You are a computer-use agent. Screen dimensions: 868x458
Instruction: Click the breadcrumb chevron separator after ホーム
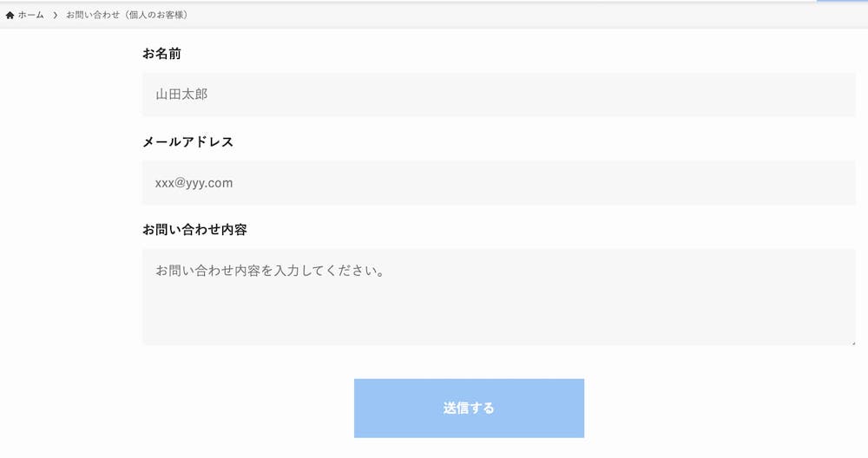(56, 15)
